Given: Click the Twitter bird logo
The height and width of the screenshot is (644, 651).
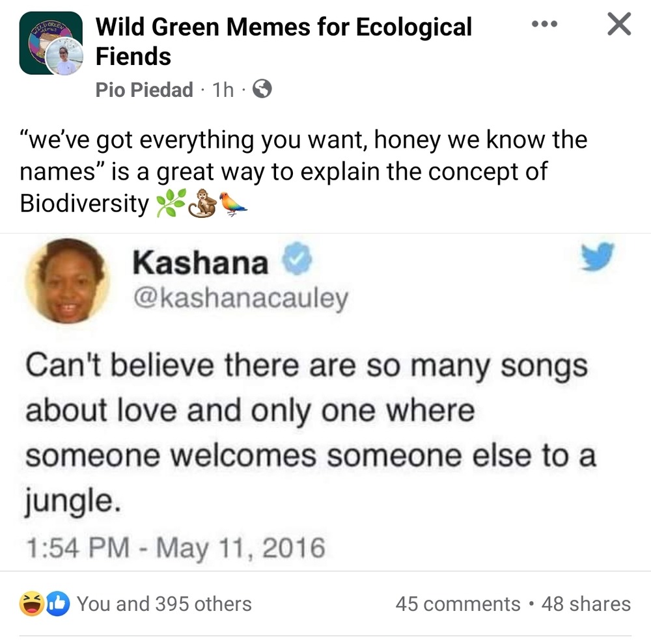Looking at the screenshot, I should tap(597, 257).
